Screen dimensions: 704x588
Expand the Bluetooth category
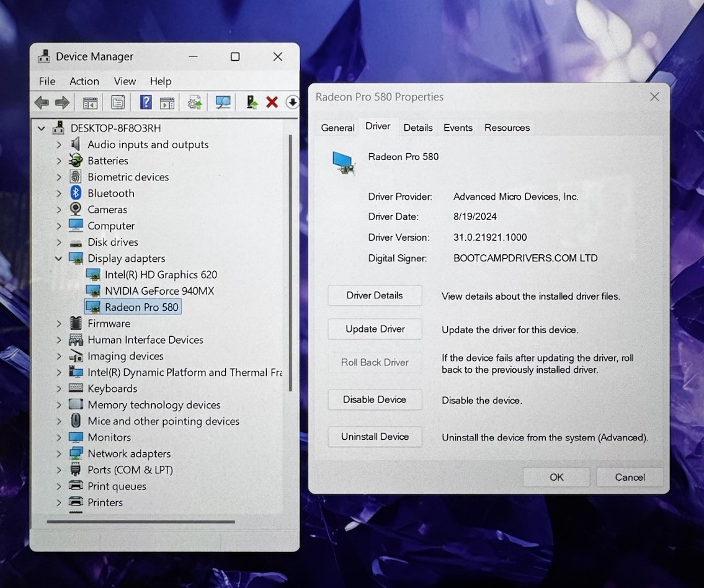(x=59, y=194)
